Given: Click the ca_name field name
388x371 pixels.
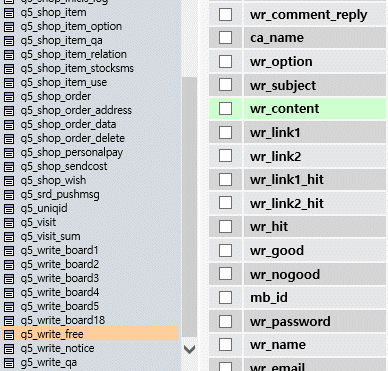Looking at the screenshot, I should coord(277,38).
